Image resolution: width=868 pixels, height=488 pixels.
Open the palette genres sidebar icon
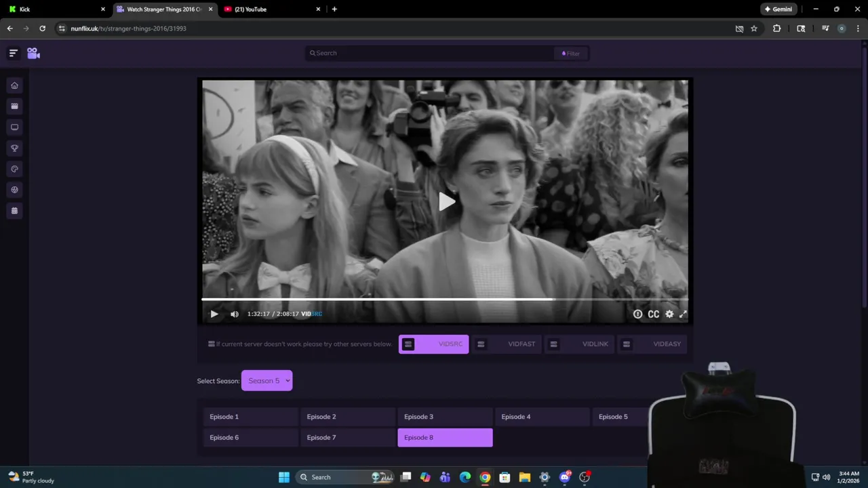pyautogui.click(x=14, y=169)
